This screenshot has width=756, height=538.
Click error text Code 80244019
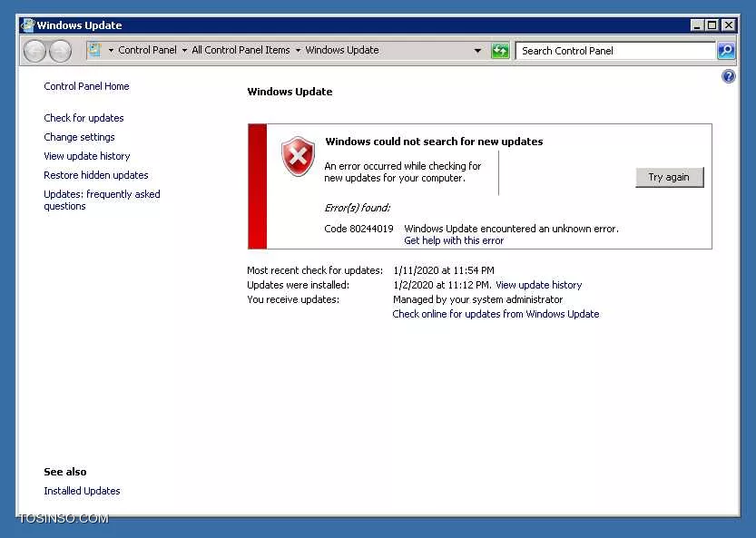click(x=358, y=229)
